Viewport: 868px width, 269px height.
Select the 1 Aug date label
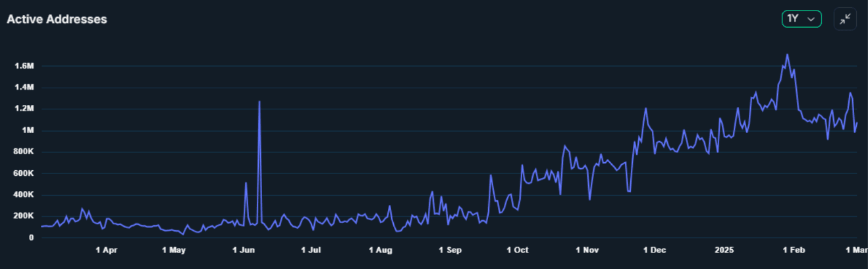click(381, 251)
